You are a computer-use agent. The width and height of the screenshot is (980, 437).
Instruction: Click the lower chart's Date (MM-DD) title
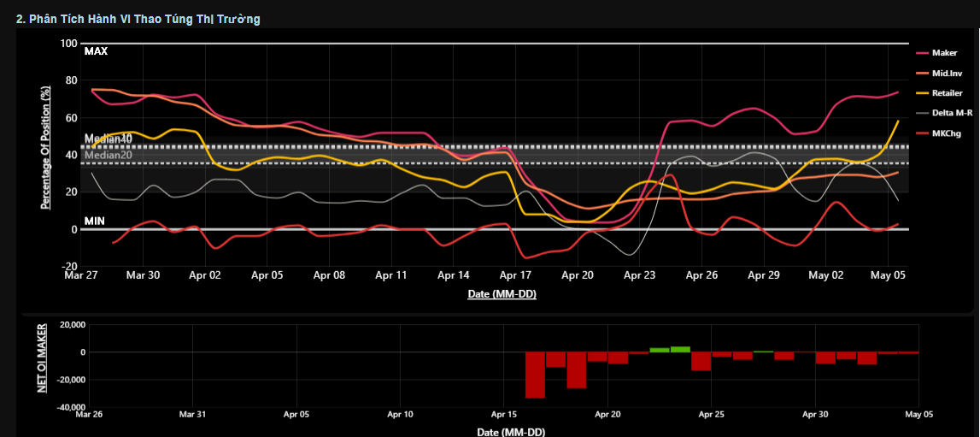coord(510,432)
